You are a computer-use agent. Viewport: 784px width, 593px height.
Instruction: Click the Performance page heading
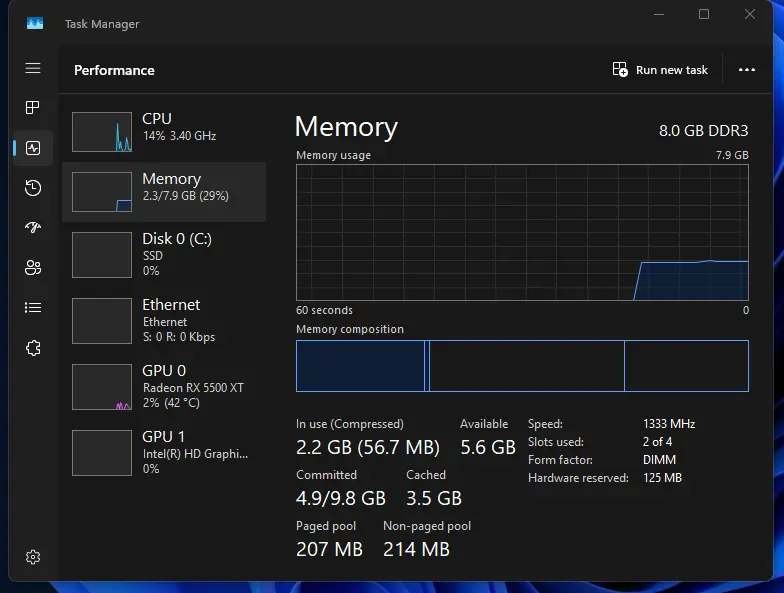coord(114,70)
